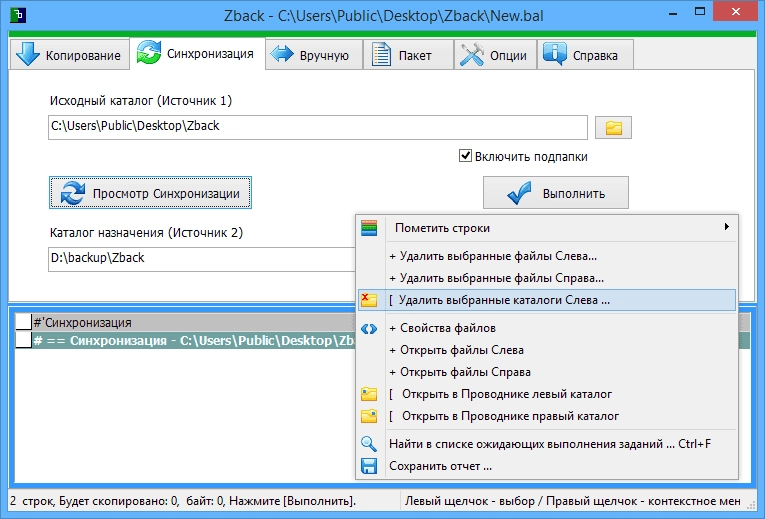
Task: Click the info bubble Справка icon
Action: tap(555, 54)
